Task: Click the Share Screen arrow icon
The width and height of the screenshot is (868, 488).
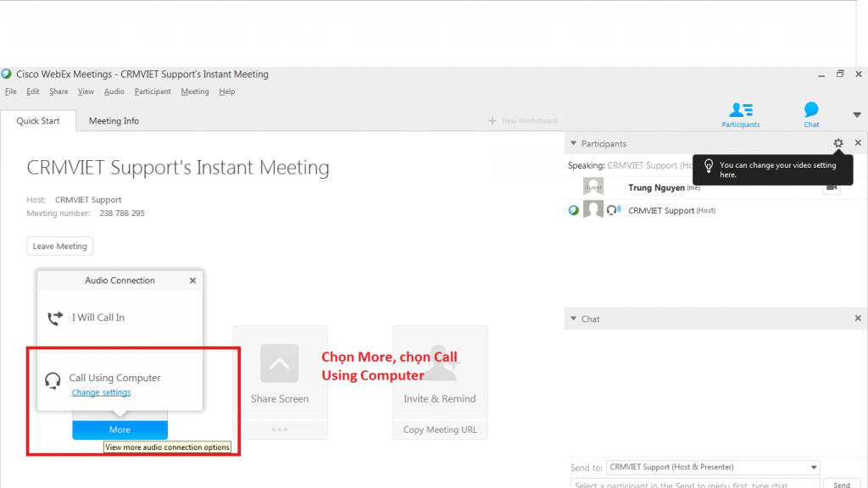Action: pyautogui.click(x=280, y=363)
